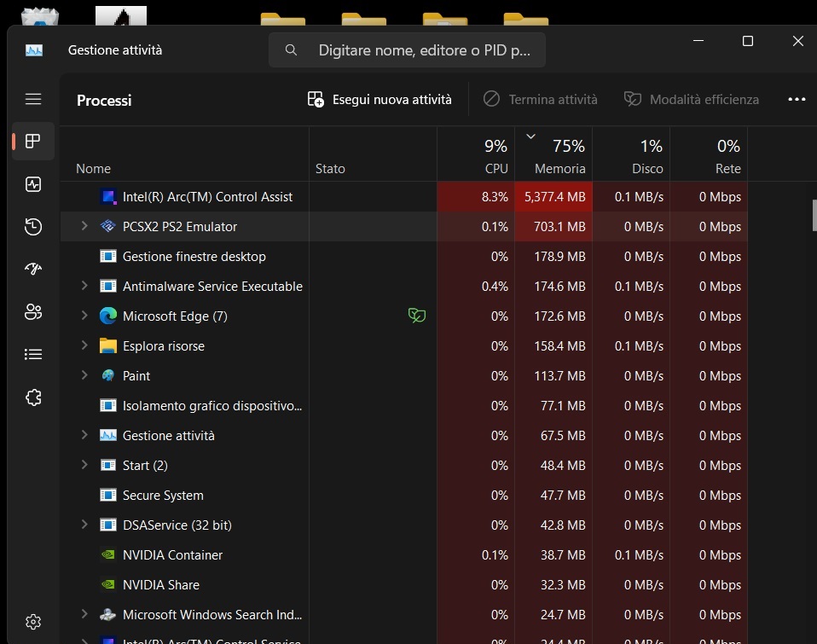Screen dimensions: 817x644
Task: Open Task Manager settings gear
Action: (33, 622)
